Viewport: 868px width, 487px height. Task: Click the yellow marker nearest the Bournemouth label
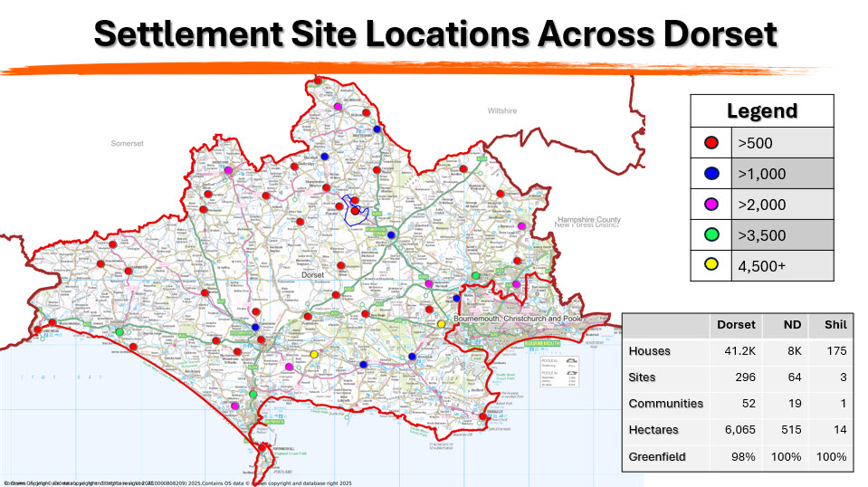tap(442, 324)
